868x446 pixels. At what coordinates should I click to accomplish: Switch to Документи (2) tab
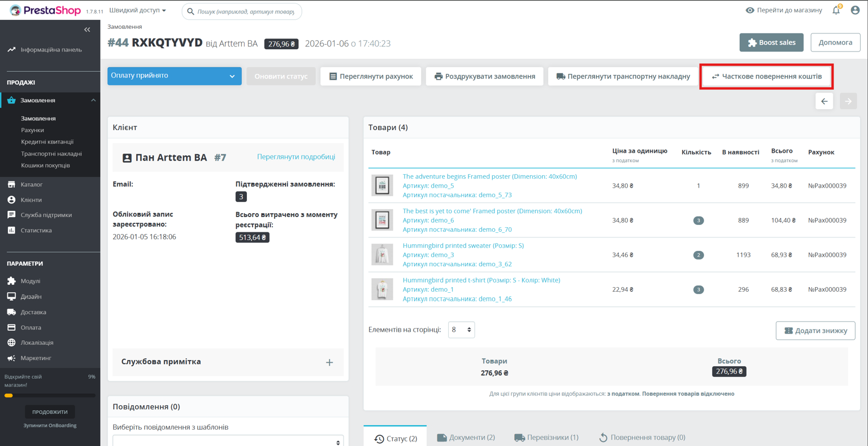click(x=466, y=438)
